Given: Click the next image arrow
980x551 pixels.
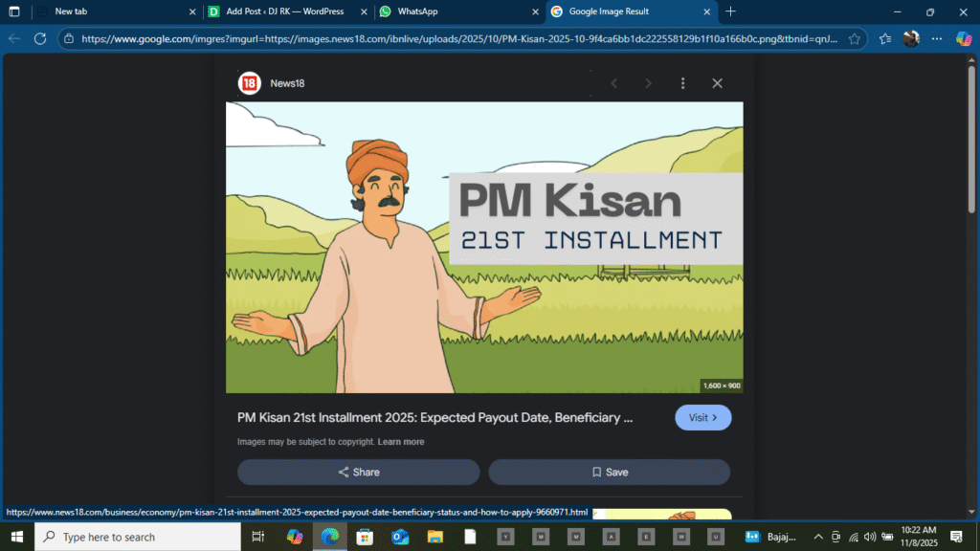Looking at the screenshot, I should click(648, 83).
